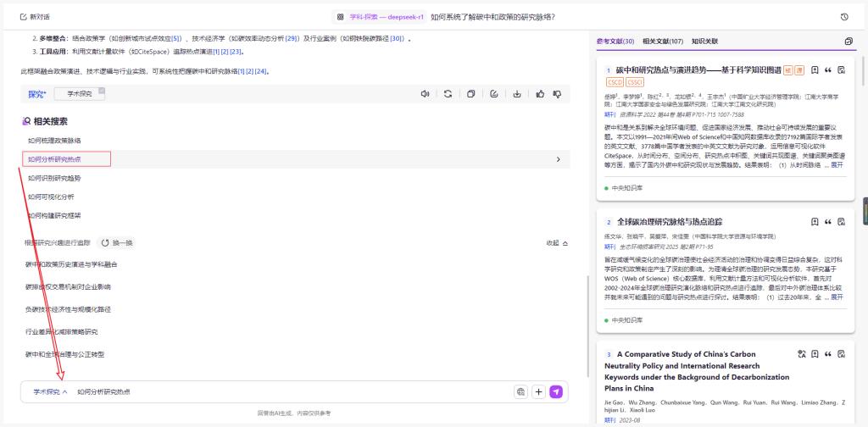Collapse the suggestions with 收起
This screenshot has width=868, height=427.
coord(557,243)
